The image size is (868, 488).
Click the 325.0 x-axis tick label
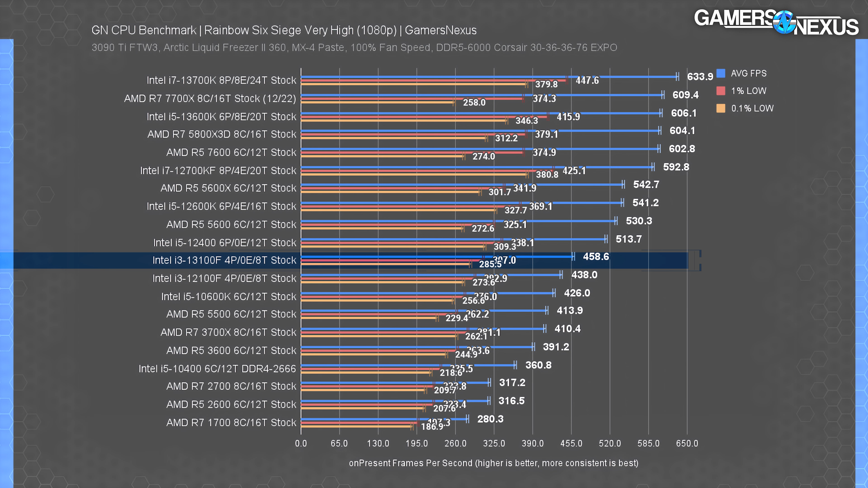tap(494, 444)
